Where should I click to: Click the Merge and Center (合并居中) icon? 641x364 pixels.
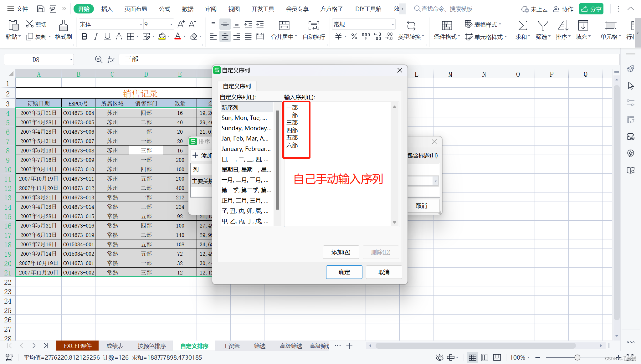click(284, 26)
